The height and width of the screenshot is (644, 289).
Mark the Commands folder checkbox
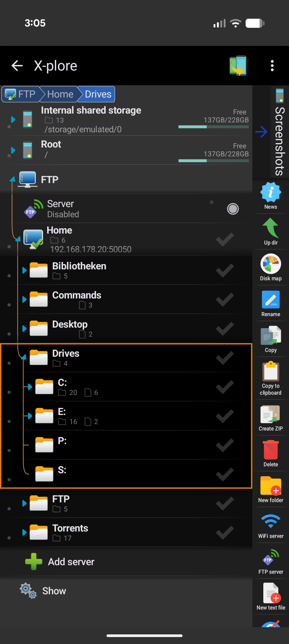(225, 299)
